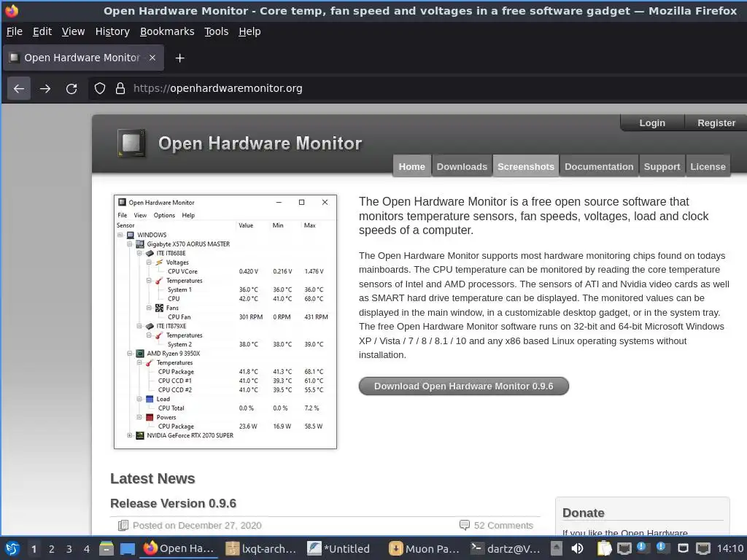The width and height of the screenshot is (747, 560).
Task: Open the Bookmarks menu
Action: (x=167, y=31)
